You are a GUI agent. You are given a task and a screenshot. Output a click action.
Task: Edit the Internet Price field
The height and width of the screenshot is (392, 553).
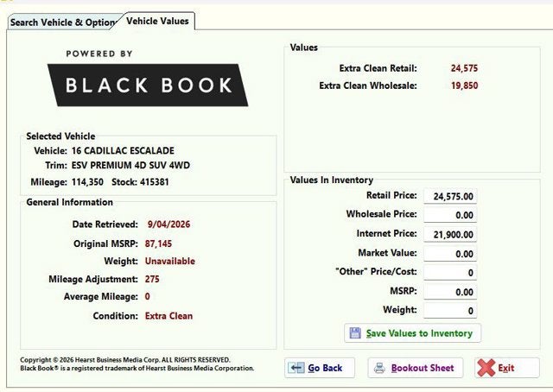450,234
